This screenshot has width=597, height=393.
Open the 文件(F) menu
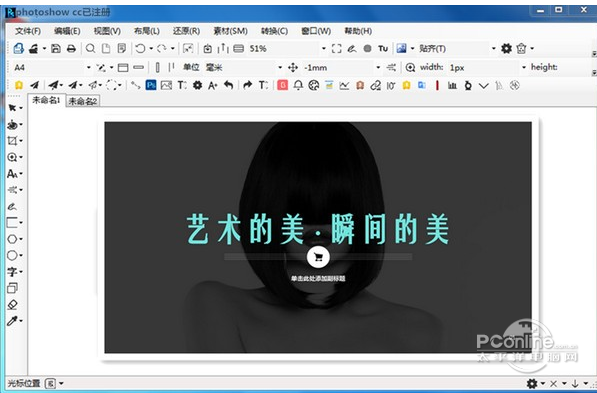click(x=28, y=31)
